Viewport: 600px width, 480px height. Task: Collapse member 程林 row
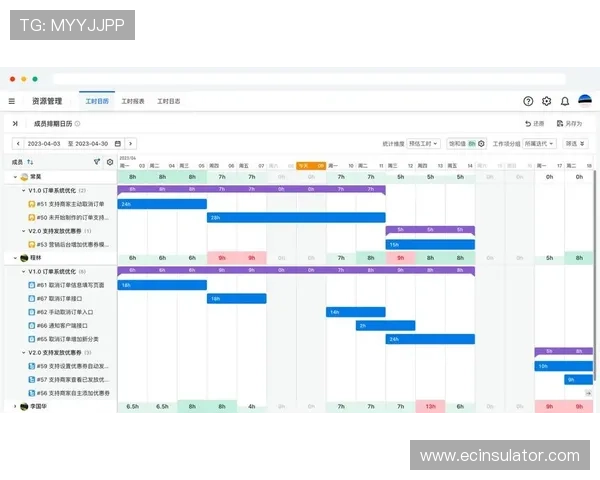point(15,258)
